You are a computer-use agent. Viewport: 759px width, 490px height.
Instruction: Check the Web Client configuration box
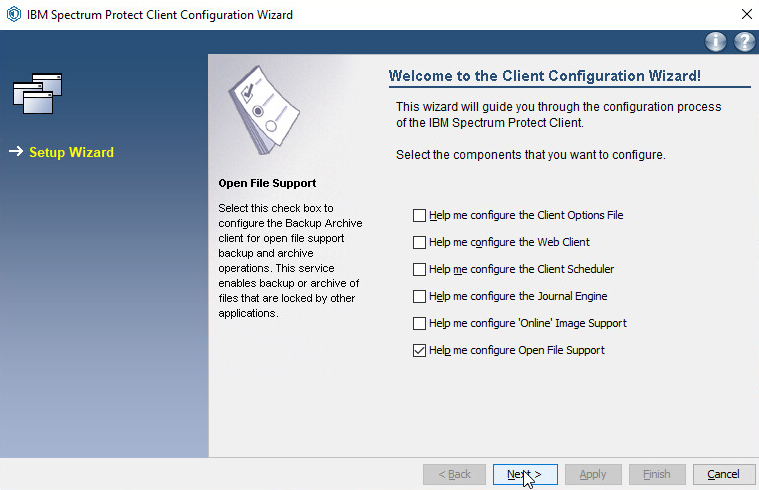point(419,242)
